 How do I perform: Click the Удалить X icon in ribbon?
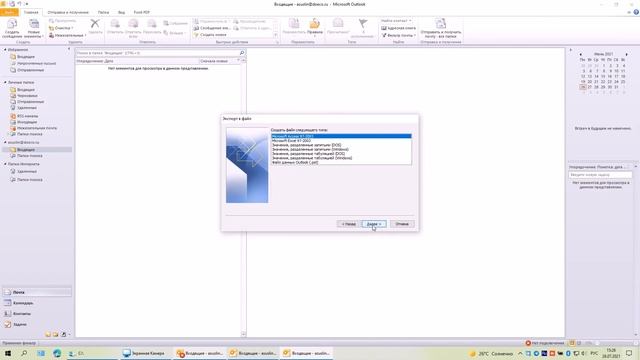(x=95, y=24)
